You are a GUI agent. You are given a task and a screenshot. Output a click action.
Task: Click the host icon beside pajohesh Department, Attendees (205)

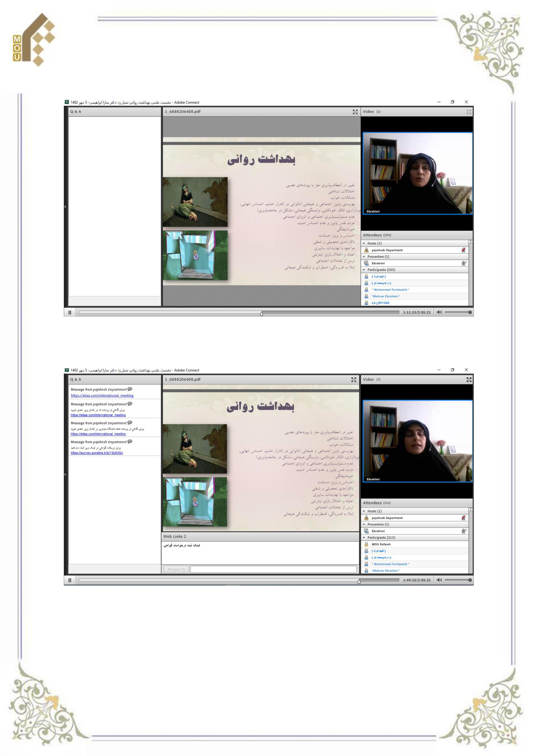click(x=366, y=250)
